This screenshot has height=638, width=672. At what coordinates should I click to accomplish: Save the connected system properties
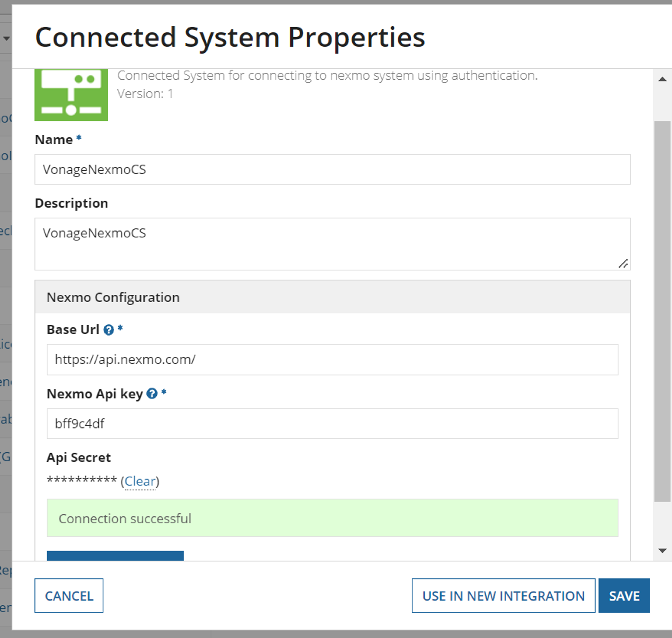coord(624,596)
